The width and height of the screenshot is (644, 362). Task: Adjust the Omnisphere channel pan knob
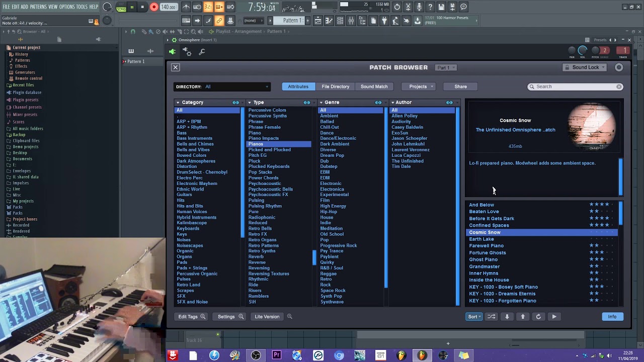coord(572,50)
